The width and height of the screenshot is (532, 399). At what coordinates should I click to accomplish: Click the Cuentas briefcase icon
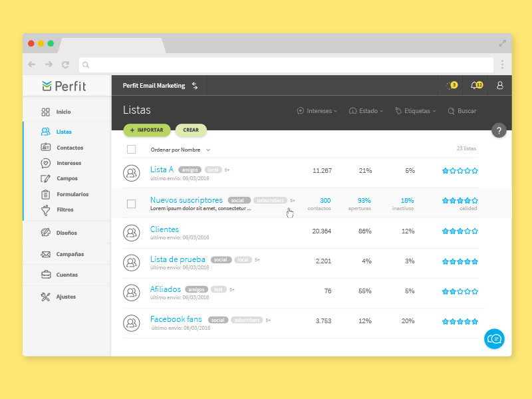(46, 274)
